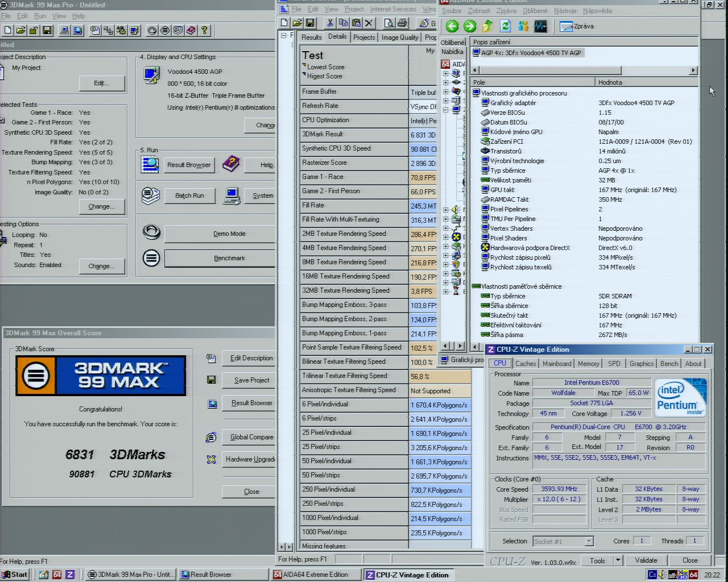Screen dimensions: 728x582
Task: Open the Socket #1 Selection dropdown in CPU-Z
Action: 589,542
